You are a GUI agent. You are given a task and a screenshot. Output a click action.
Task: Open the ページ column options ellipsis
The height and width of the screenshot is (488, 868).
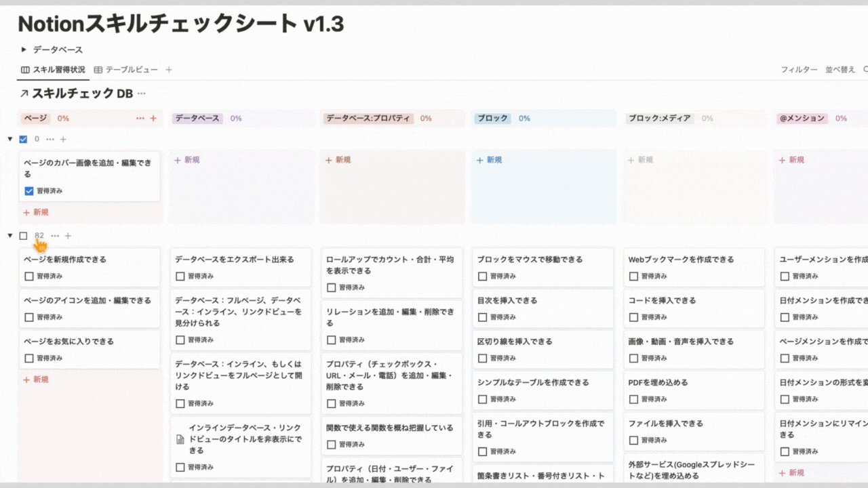140,118
